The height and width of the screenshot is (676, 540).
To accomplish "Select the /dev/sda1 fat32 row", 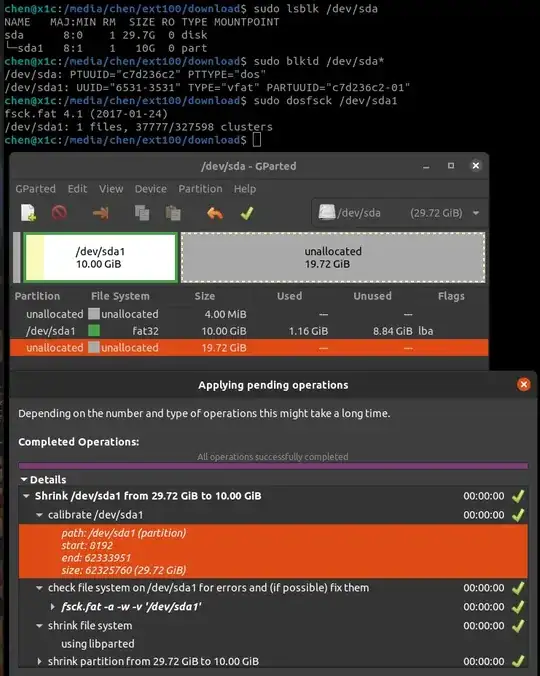I will click(249, 331).
